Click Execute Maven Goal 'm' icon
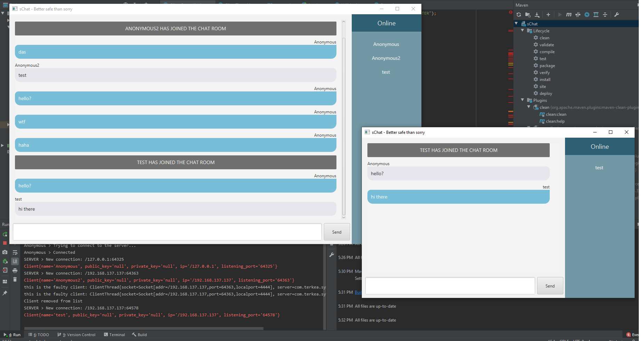This screenshot has height=341, width=644. (569, 15)
